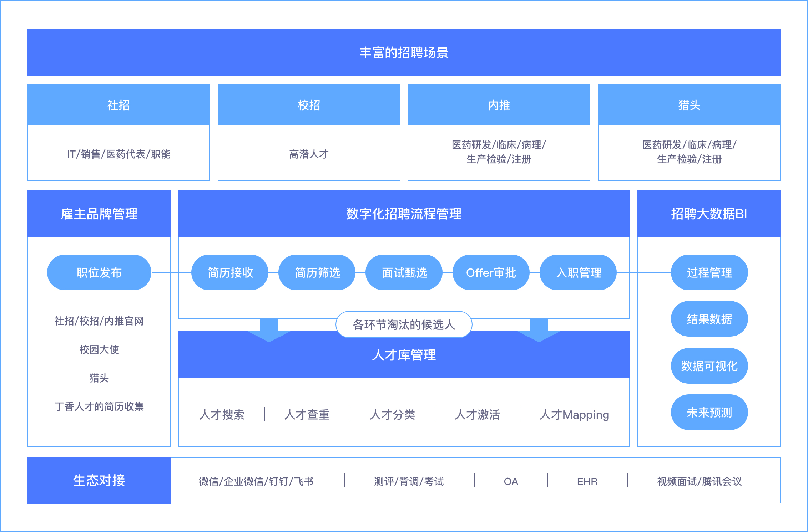Click the 内推 header

tap(499, 105)
